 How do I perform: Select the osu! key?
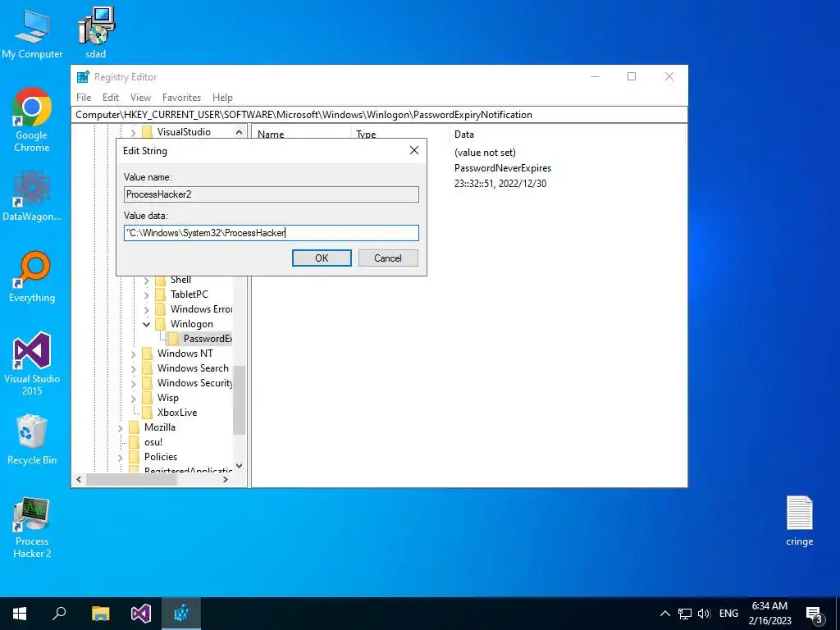click(153, 442)
